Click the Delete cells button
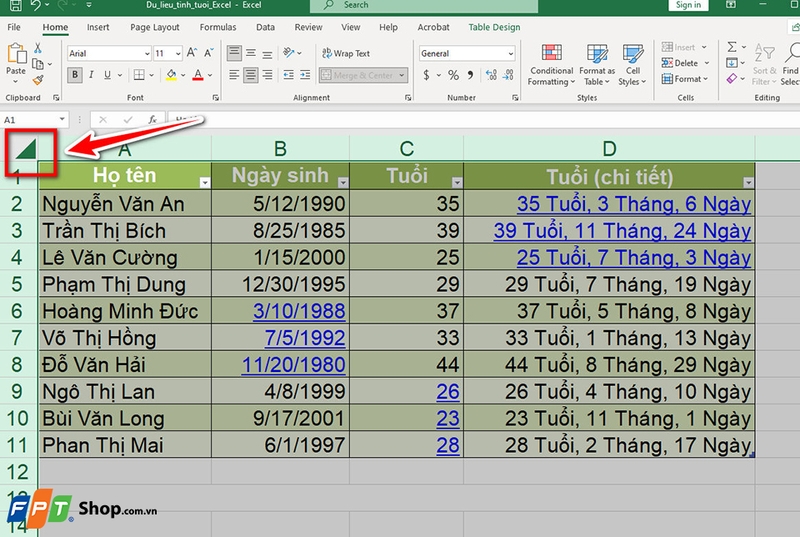Image resolution: width=800 pixels, height=537 pixels. [685, 63]
